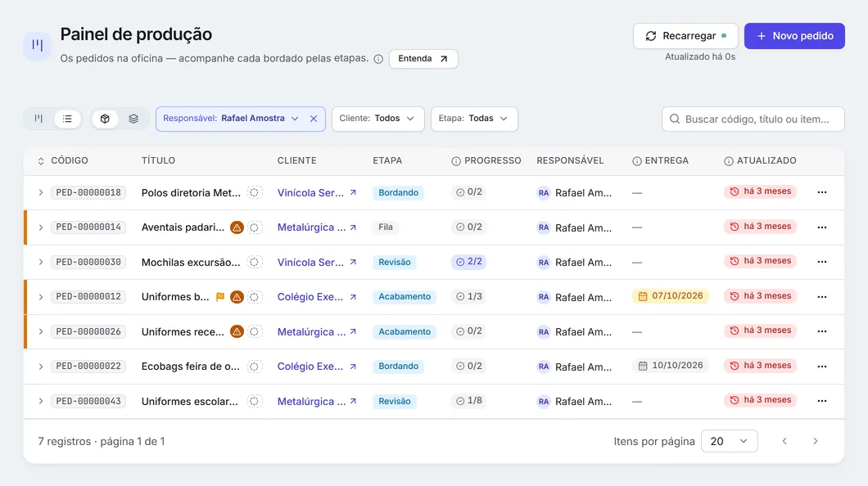This screenshot has height=486, width=868.
Task: Open actions menu for PED-00000026
Action: point(822,331)
